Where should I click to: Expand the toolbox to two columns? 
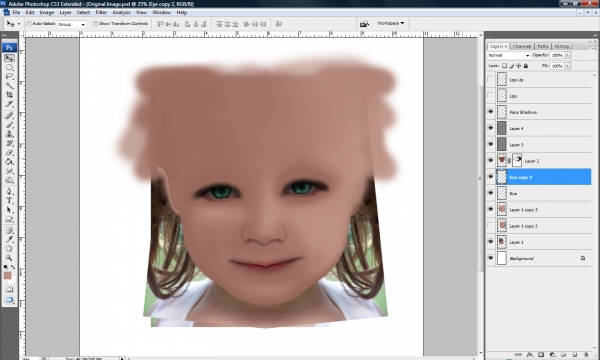tap(4, 35)
